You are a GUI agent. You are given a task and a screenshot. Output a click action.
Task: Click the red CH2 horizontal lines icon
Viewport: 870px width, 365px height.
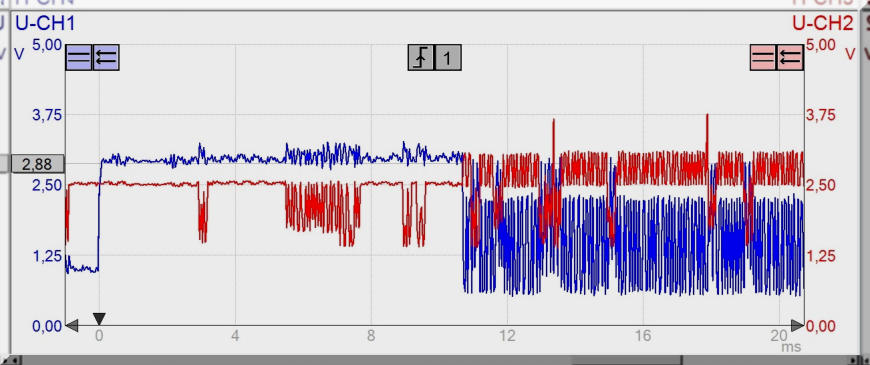tap(763, 57)
